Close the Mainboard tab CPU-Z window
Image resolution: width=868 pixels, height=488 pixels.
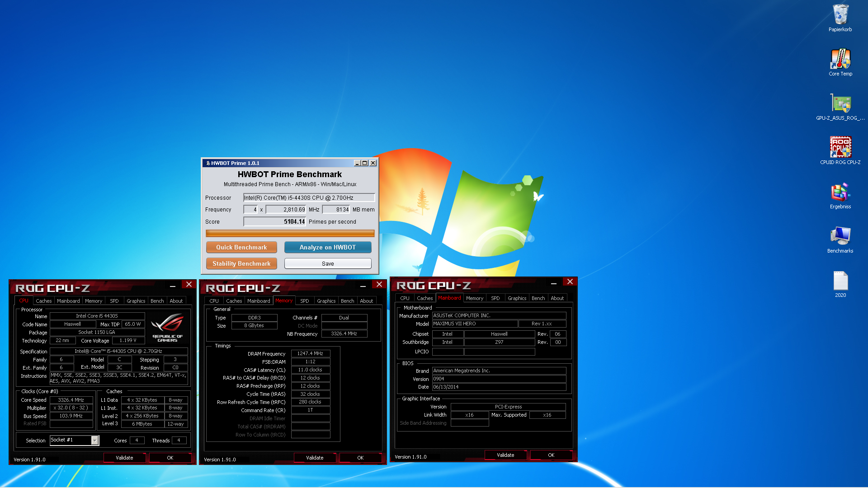[x=570, y=282]
